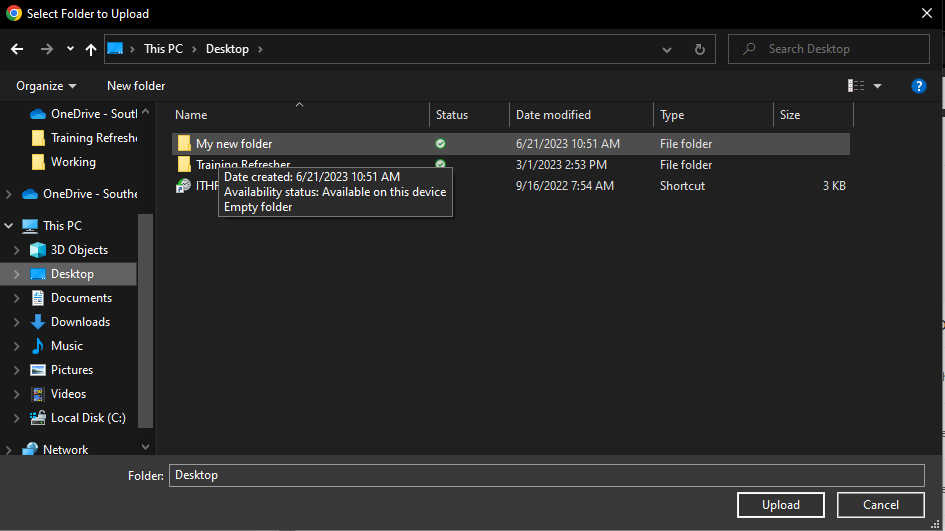Image resolution: width=945 pixels, height=531 pixels.
Task: Sort by Date modified column
Action: coord(553,115)
